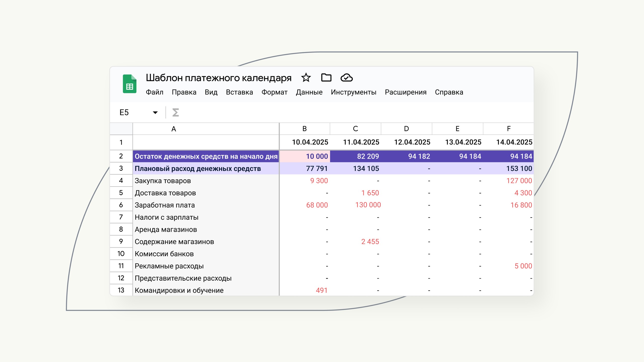Select column C header
The width and height of the screenshot is (644, 362).
pos(355,129)
